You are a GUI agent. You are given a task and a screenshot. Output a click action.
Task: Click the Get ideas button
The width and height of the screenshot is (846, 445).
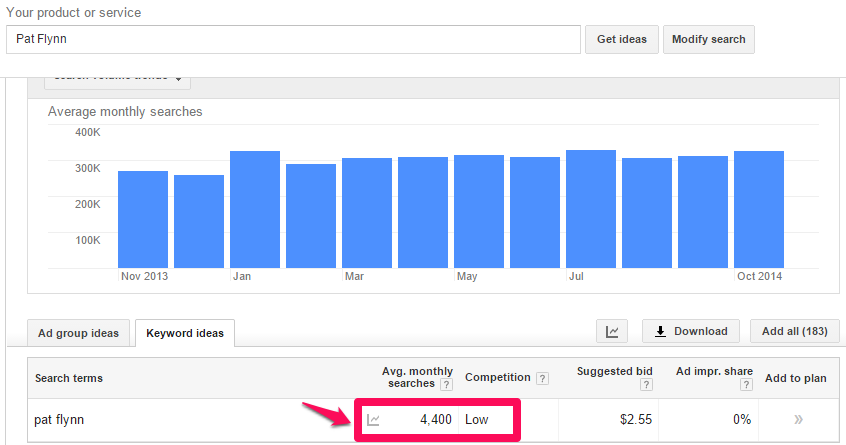(622, 39)
